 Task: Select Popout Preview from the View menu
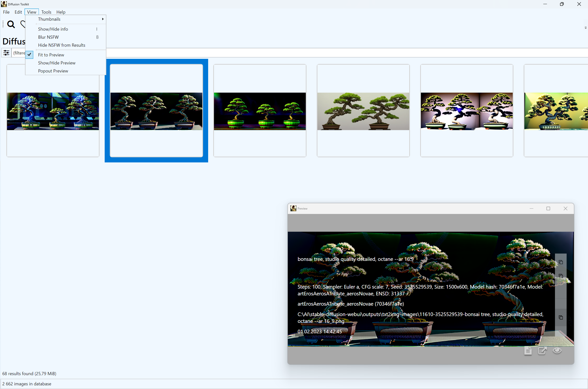[53, 71]
